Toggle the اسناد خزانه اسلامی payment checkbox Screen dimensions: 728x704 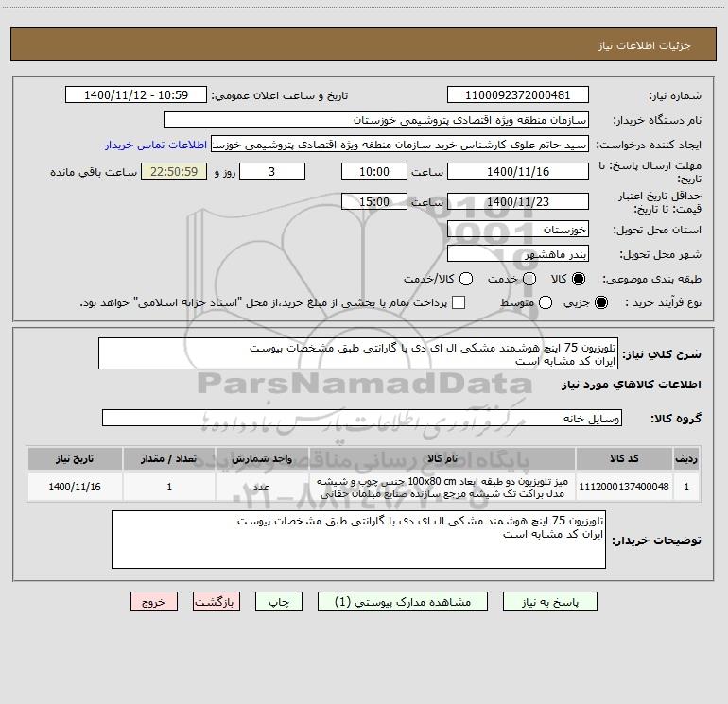[459, 302]
